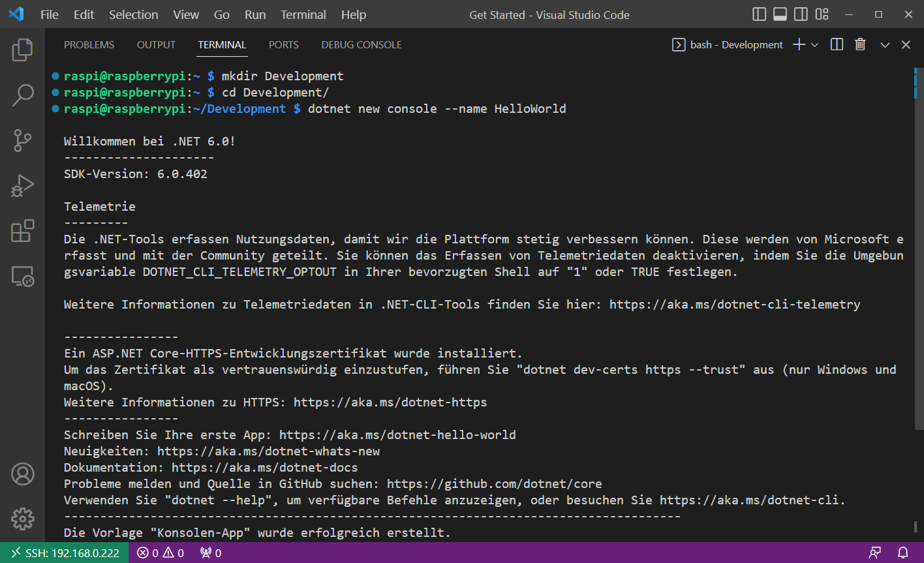Open the Remote Explorer view

[x=22, y=277]
